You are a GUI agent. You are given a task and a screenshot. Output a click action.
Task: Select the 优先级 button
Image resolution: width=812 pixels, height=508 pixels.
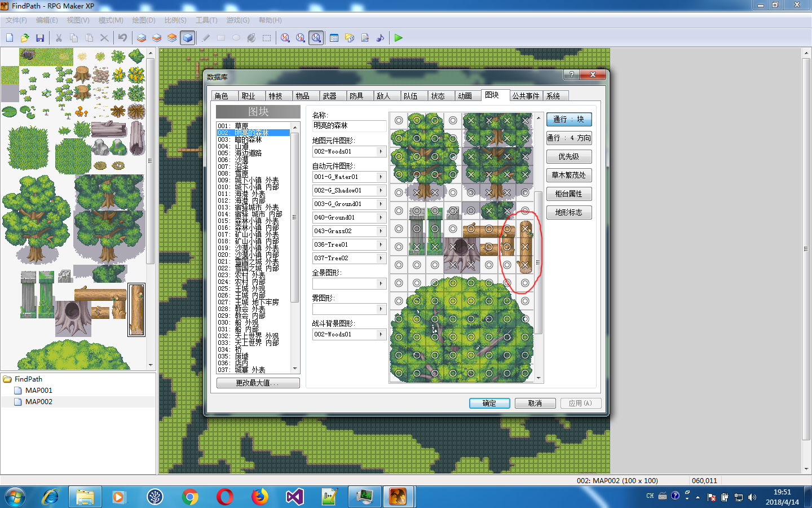[569, 157]
